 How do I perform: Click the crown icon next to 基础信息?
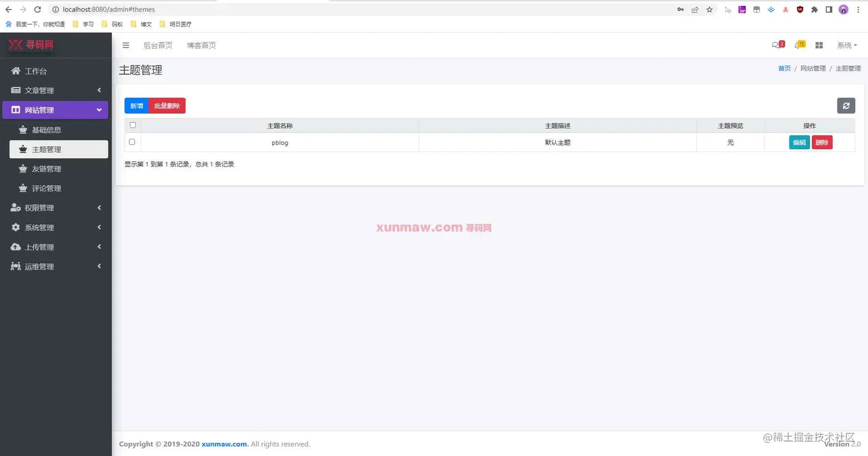23,130
